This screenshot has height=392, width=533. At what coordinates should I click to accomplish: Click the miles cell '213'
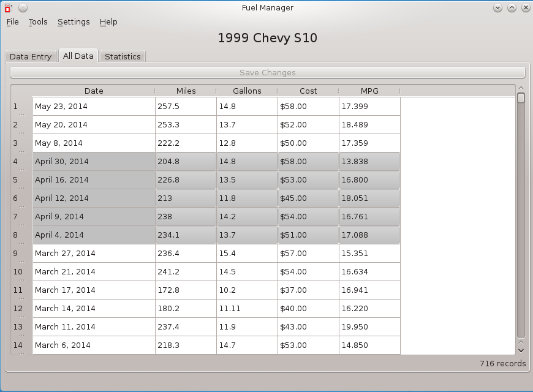[x=186, y=198]
